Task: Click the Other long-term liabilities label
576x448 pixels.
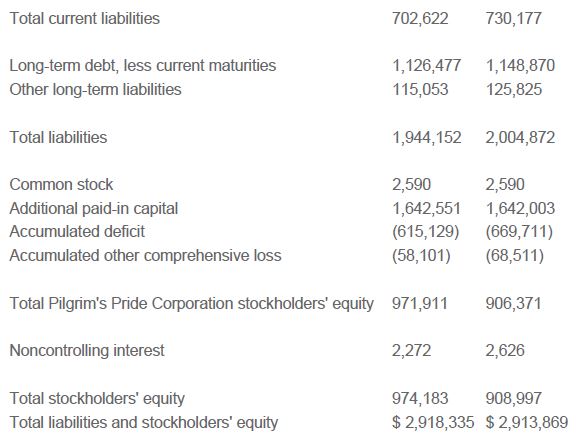Action: click(x=96, y=90)
